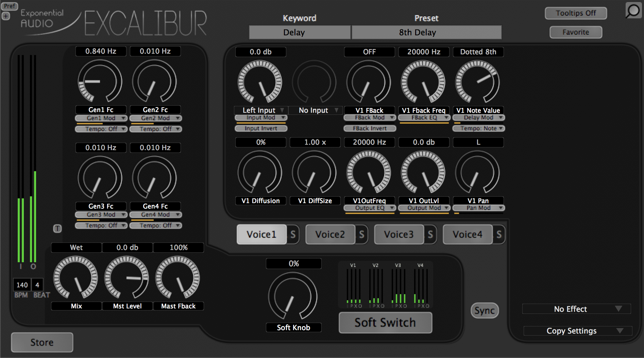
Task: Open the Pan Mod dropdown
Action: click(x=479, y=208)
